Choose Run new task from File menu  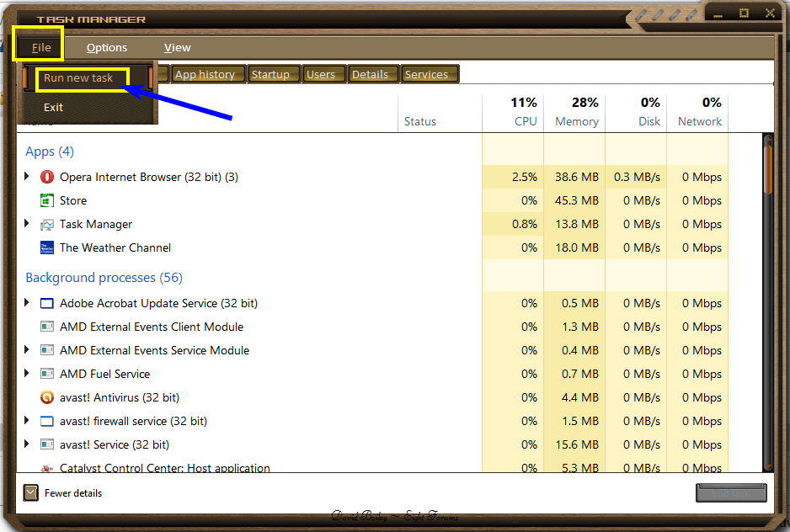click(78, 78)
